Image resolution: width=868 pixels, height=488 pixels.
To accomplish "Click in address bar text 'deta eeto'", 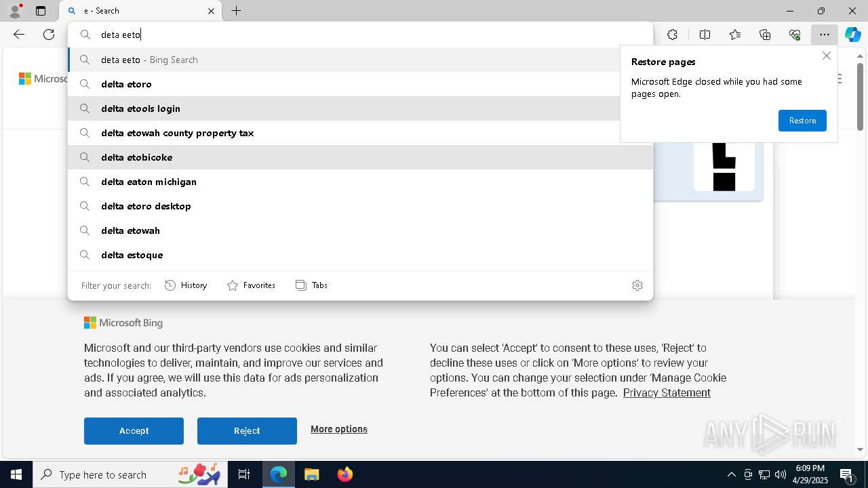I will pos(120,35).
